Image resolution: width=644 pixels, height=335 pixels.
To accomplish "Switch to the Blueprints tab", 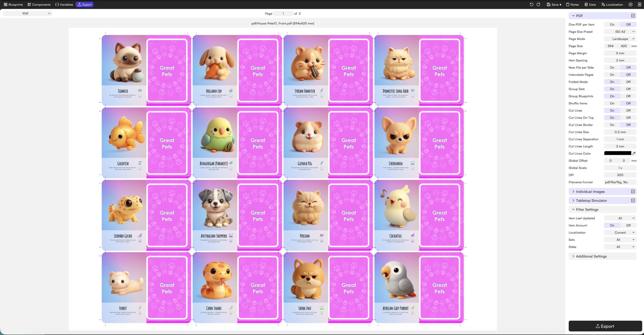I will tap(13, 5).
